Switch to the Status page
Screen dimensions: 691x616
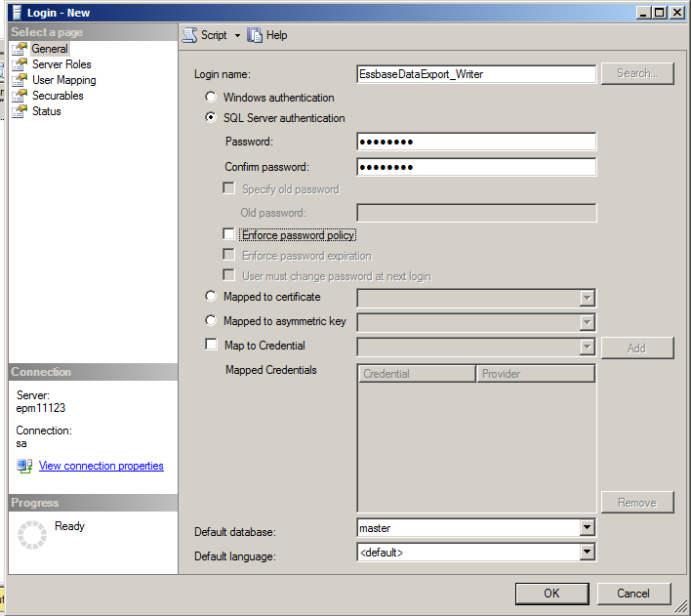tap(47, 111)
